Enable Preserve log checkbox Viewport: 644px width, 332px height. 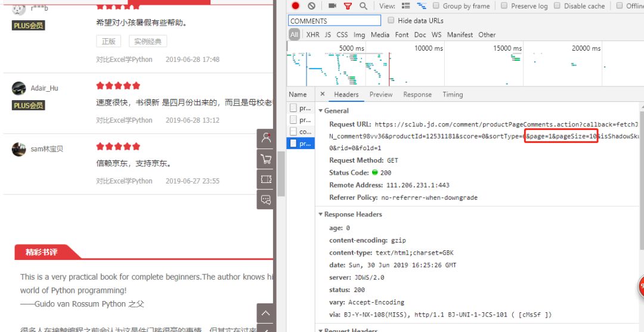coord(504,6)
